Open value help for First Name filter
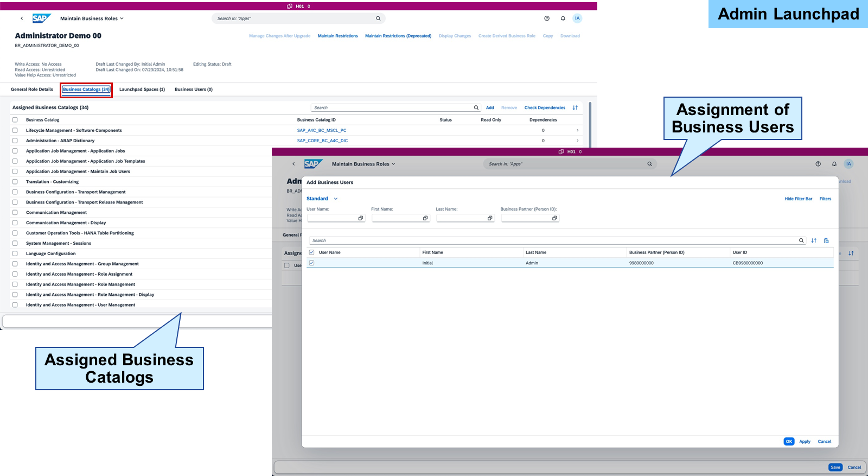This screenshot has height=476, width=868. (425, 218)
